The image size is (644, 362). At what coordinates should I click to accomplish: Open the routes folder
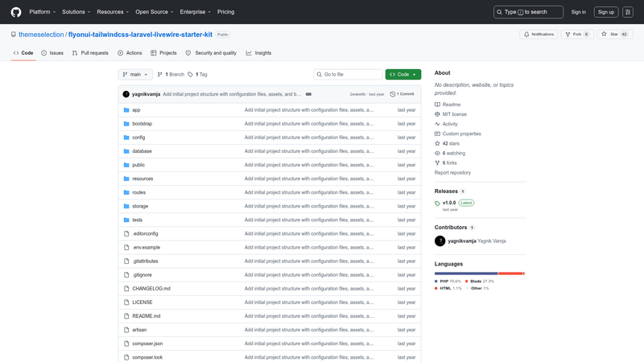[138, 192]
